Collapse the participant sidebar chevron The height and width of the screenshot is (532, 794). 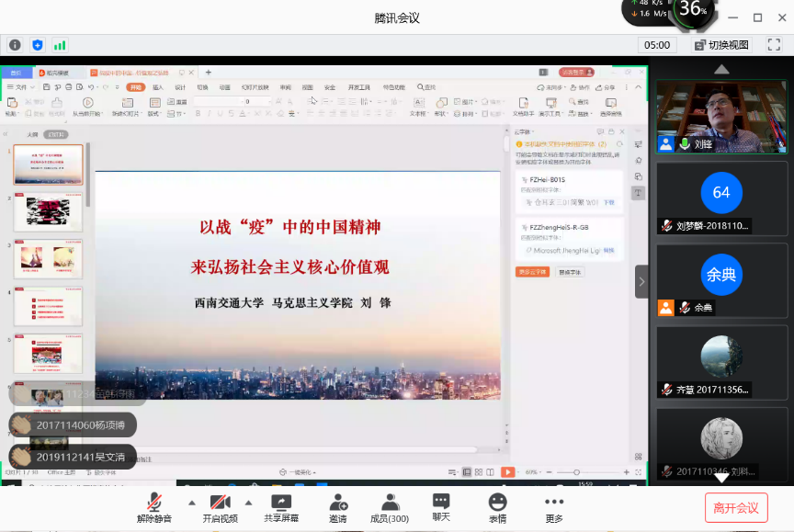pyautogui.click(x=641, y=281)
